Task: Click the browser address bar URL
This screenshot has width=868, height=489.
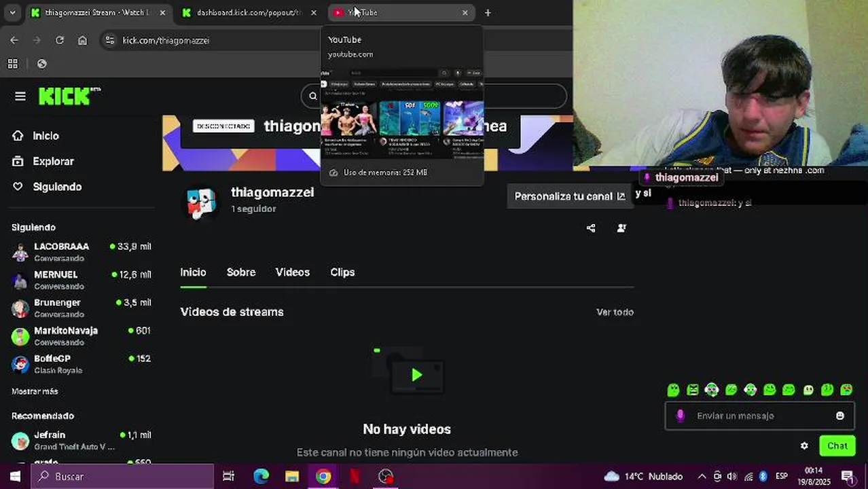Action: click(x=166, y=41)
